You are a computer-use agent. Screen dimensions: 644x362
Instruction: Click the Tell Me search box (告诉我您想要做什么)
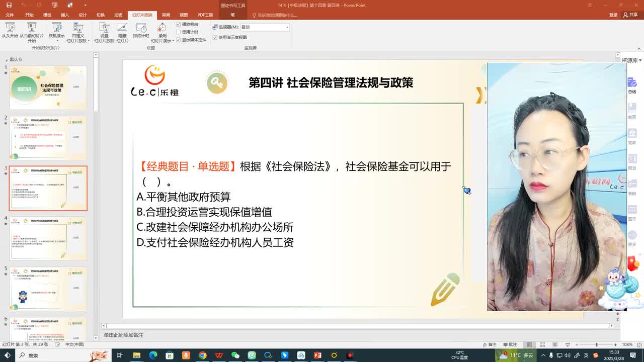coord(275,15)
